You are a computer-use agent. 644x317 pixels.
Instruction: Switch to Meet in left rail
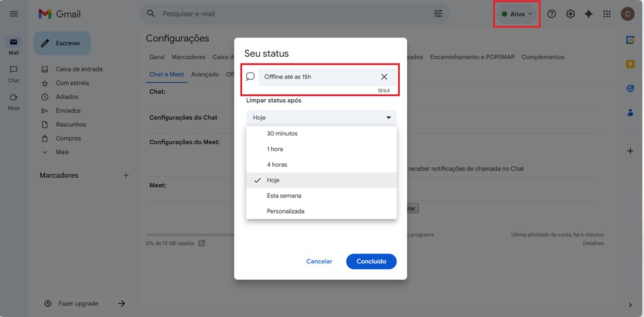(x=14, y=102)
